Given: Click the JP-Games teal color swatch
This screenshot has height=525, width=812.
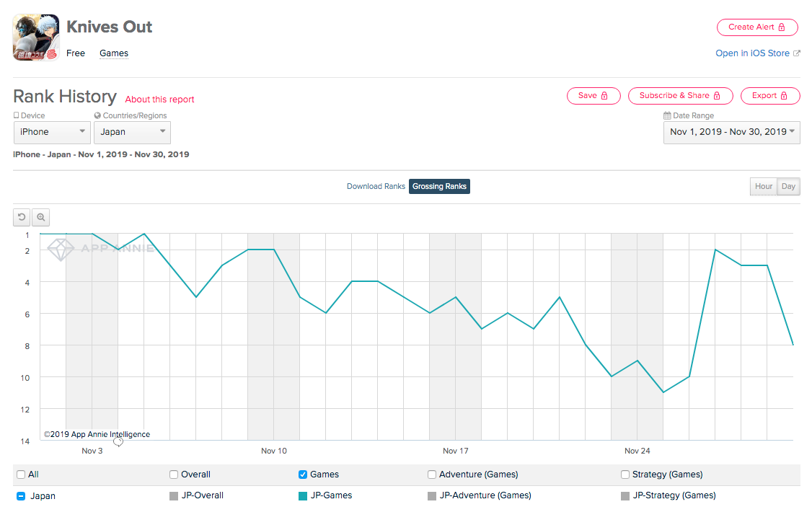Looking at the screenshot, I should (303, 496).
